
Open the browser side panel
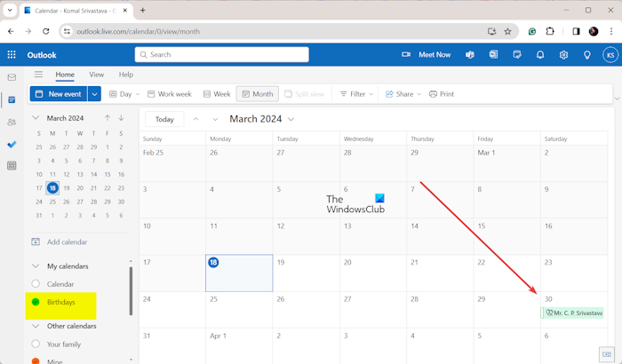tap(576, 31)
